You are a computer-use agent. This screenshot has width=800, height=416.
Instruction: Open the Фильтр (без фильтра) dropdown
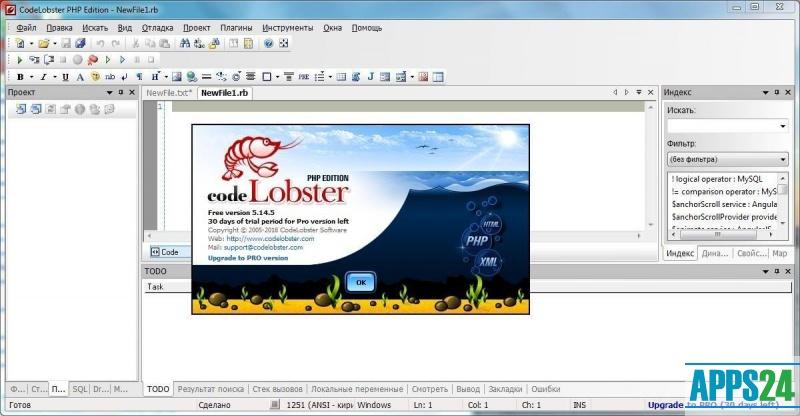(727, 160)
